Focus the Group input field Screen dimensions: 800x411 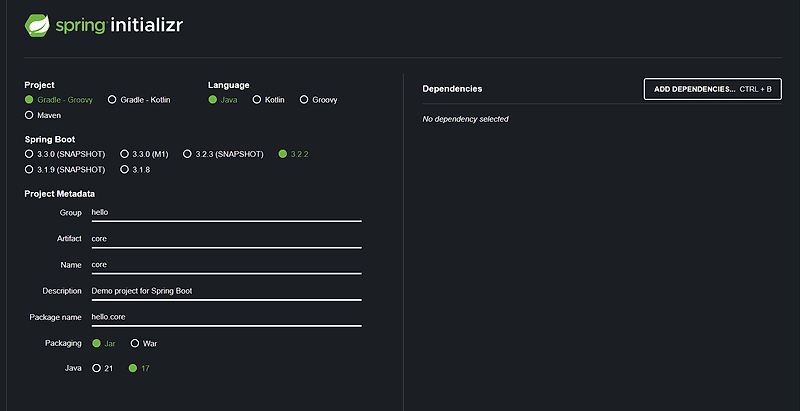point(227,213)
